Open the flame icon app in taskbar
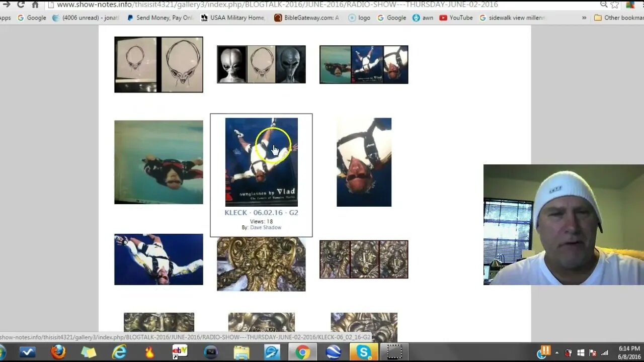The height and width of the screenshot is (362, 644). tap(149, 352)
